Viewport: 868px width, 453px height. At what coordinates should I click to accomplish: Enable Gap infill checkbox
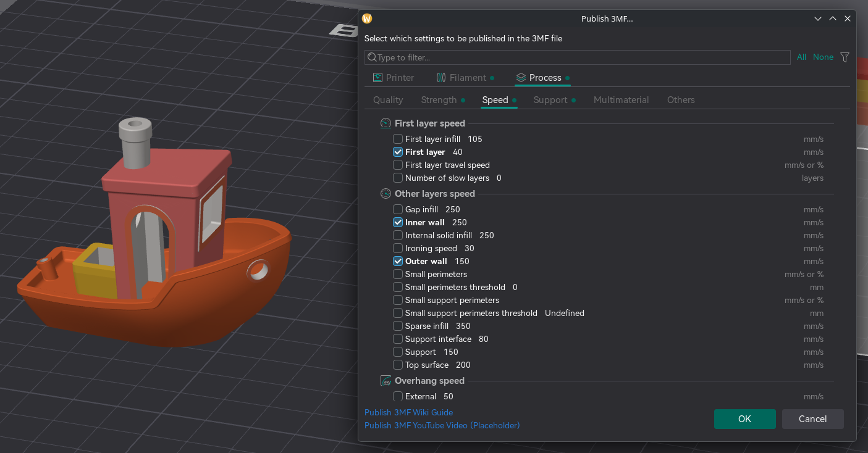[x=398, y=209]
